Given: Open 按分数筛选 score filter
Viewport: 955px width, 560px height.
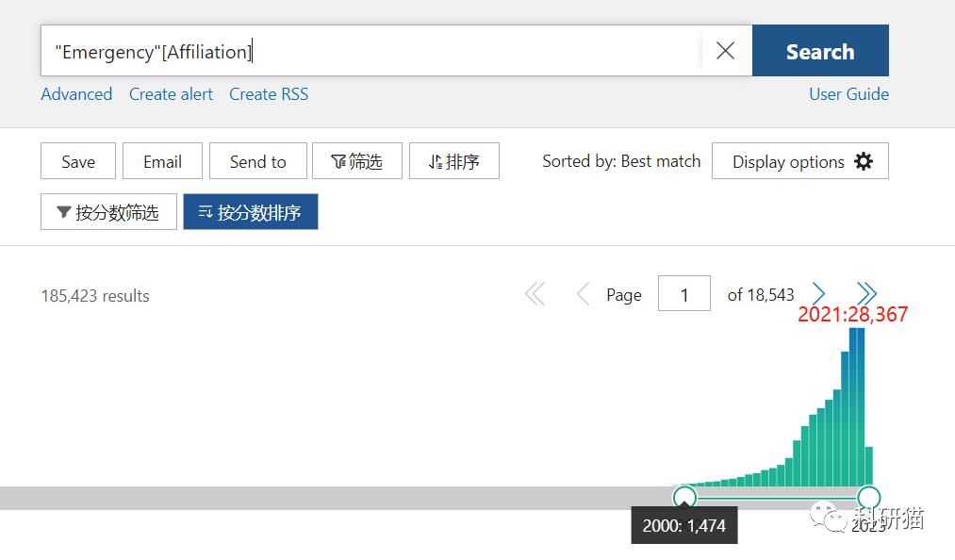Looking at the screenshot, I should coord(108,212).
